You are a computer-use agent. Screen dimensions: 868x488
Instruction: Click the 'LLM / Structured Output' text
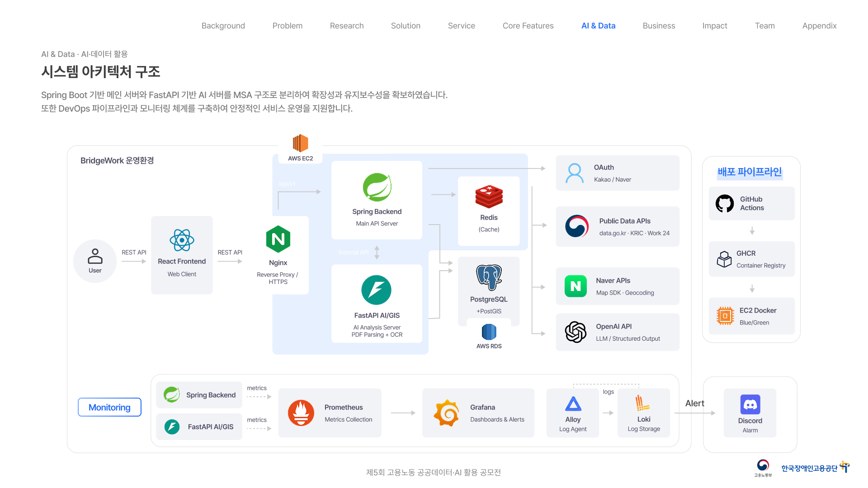pyautogui.click(x=628, y=338)
